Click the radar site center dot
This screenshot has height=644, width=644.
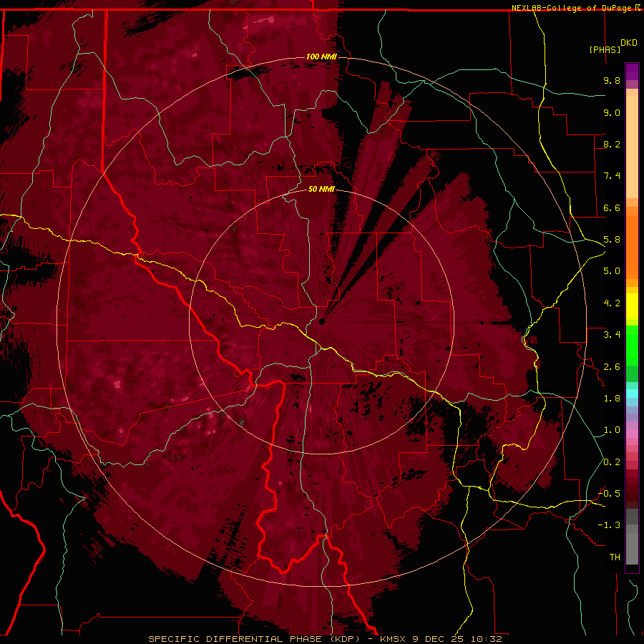[322, 321]
